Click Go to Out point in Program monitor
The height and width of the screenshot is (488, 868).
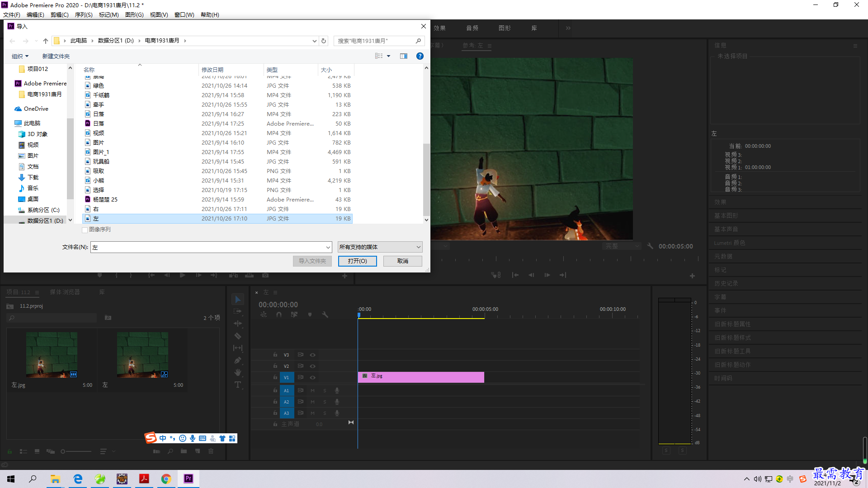point(563,275)
